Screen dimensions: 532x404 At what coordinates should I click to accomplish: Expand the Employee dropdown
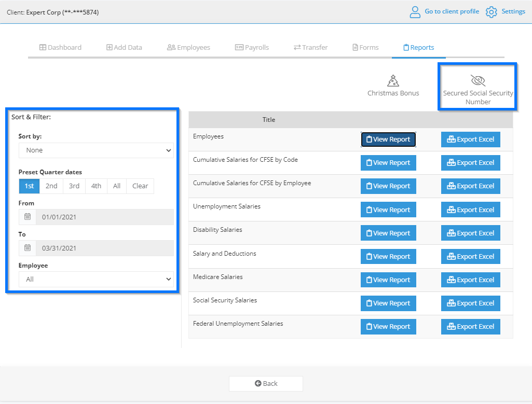[x=96, y=280]
